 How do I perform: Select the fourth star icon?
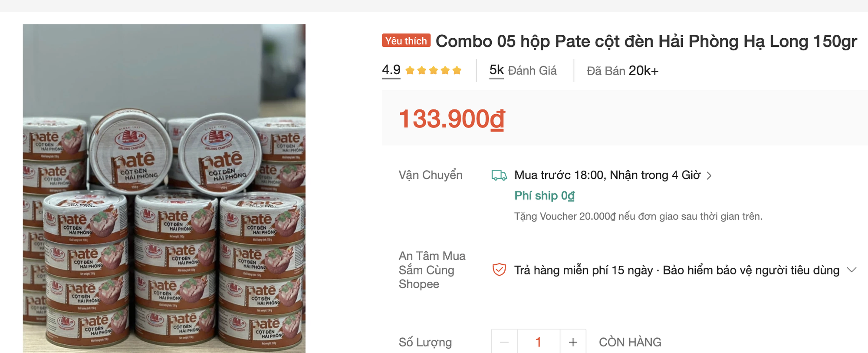[445, 70]
